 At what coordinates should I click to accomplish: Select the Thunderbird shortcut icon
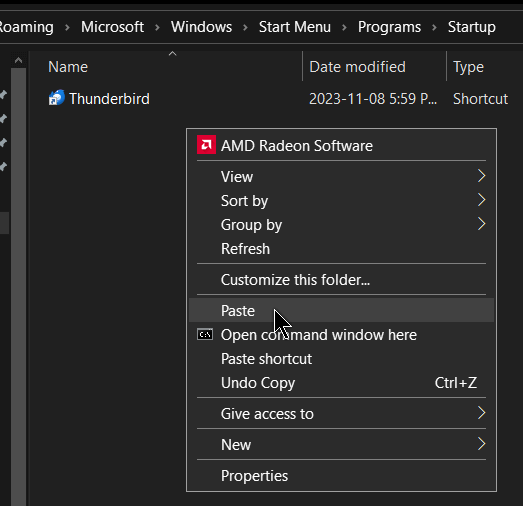[56, 98]
